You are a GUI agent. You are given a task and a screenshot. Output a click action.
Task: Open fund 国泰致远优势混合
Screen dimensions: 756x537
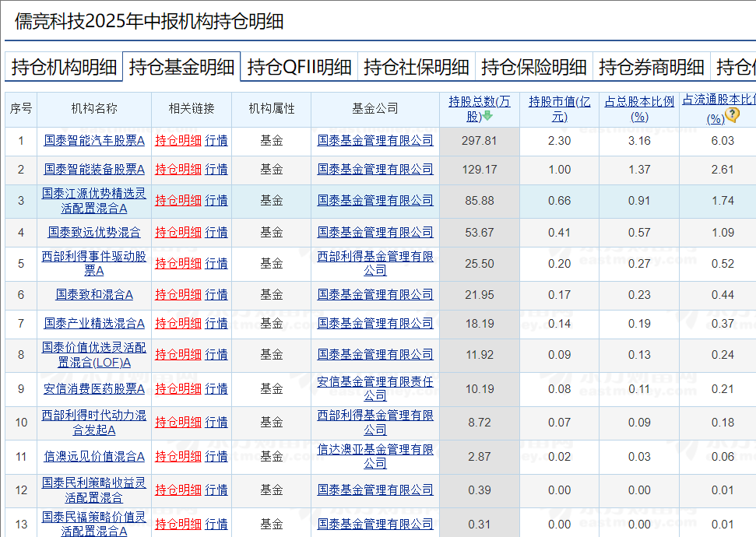pos(94,233)
